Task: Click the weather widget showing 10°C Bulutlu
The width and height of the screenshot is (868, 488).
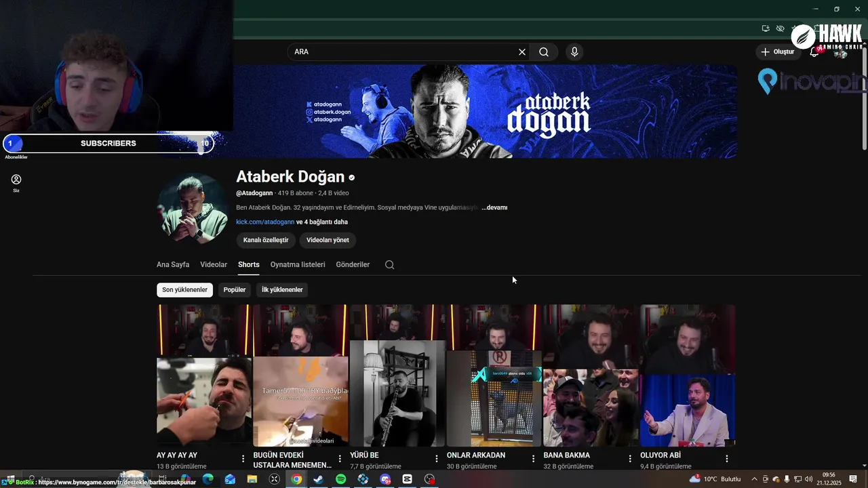Action: click(715, 479)
